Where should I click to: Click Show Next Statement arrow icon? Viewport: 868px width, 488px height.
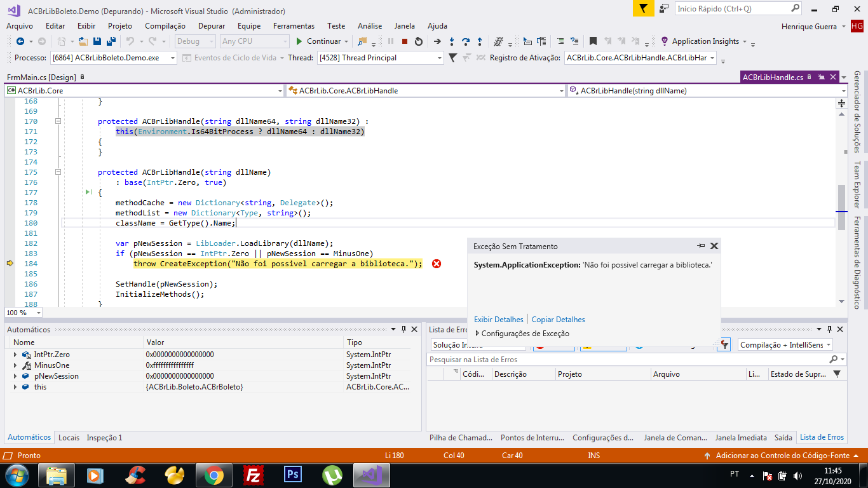pos(437,41)
